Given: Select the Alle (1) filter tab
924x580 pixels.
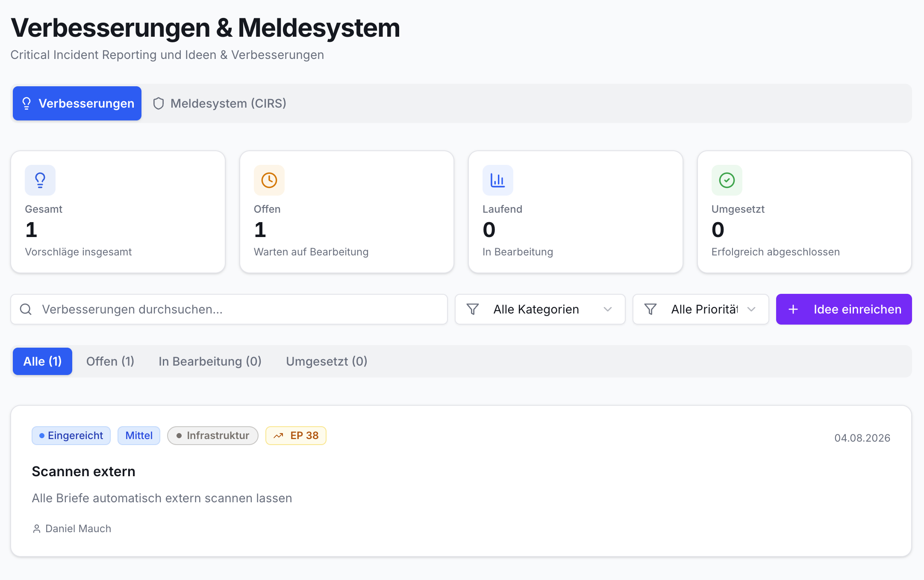Looking at the screenshot, I should 42,361.
